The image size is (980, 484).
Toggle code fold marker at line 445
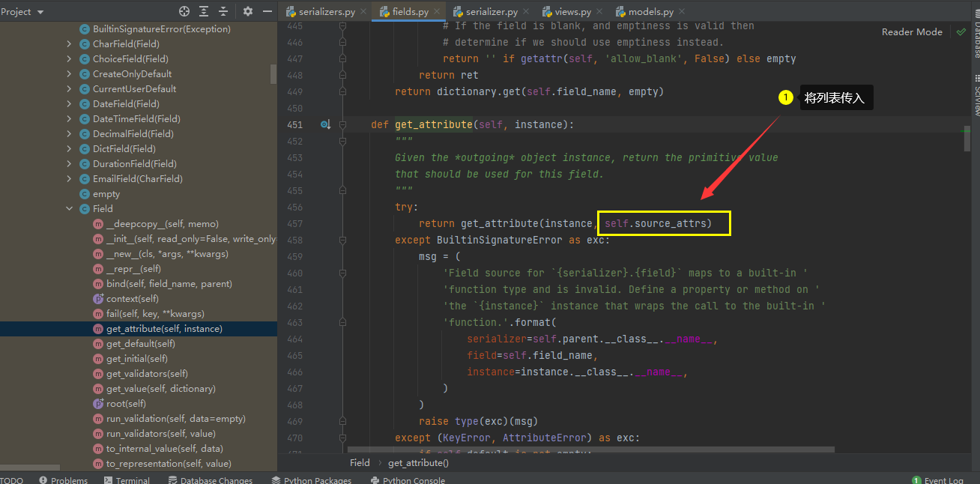click(343, 25)
